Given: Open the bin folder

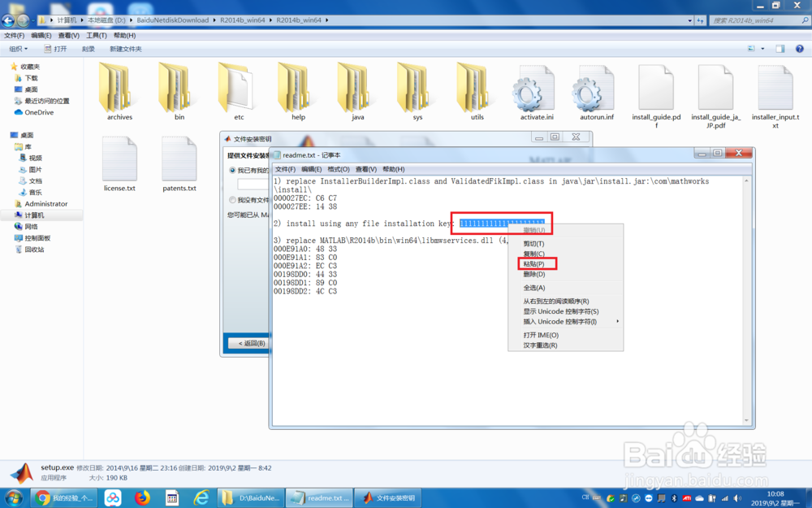Looking at the screenshot, I should 179,93.
